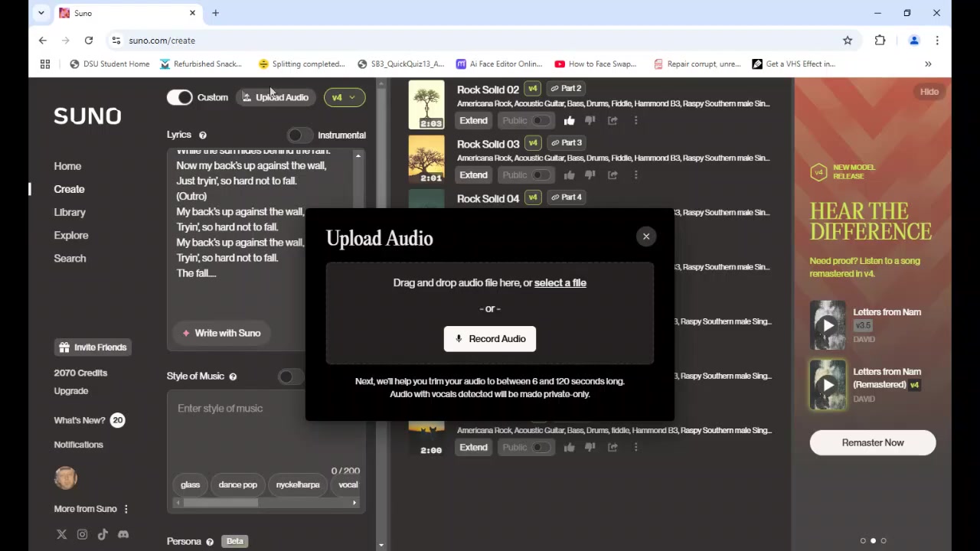Play Letters from Nam (Remastered) v4
Image resolution: width=980 pixels, height=551 pixels.
[828, 385]
